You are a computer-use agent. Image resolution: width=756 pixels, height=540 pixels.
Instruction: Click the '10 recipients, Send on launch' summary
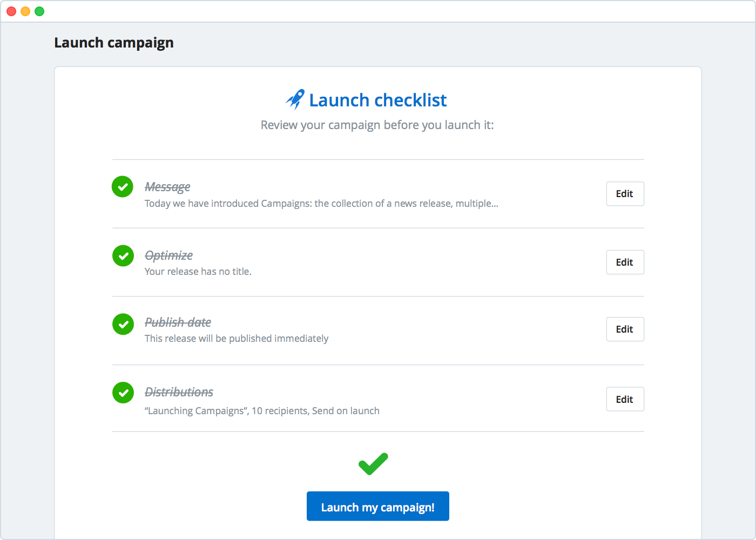coord(262,411)
